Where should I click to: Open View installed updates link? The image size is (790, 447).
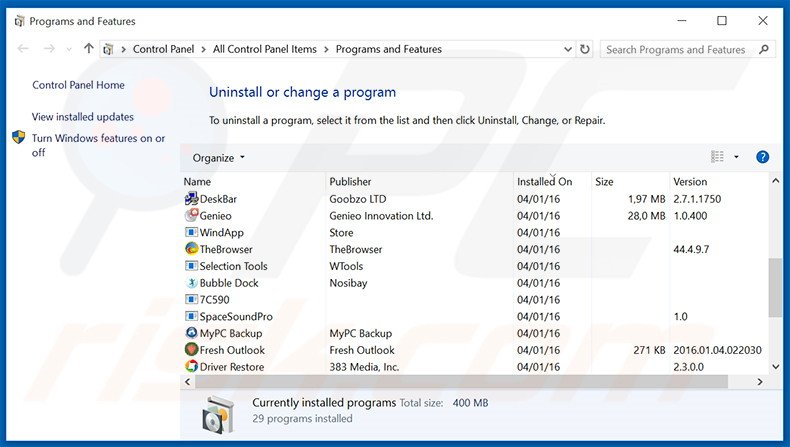tap(83, 116)
